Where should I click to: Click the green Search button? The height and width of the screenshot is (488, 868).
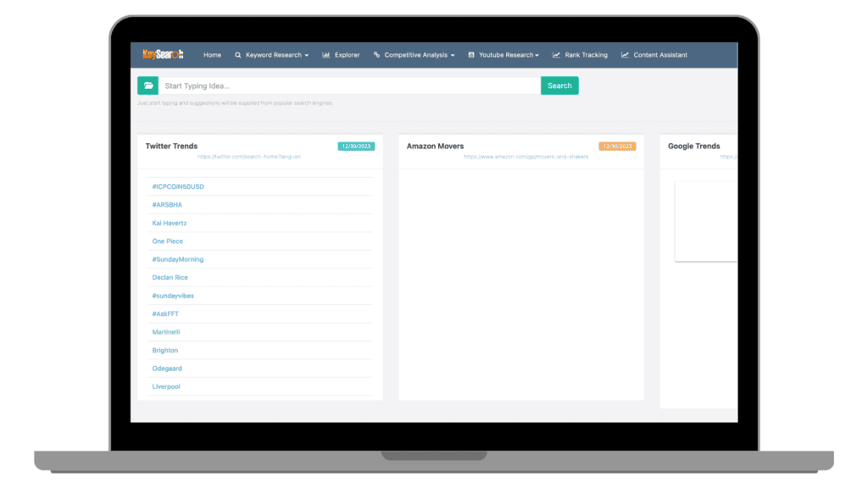[x=559, y=86]
